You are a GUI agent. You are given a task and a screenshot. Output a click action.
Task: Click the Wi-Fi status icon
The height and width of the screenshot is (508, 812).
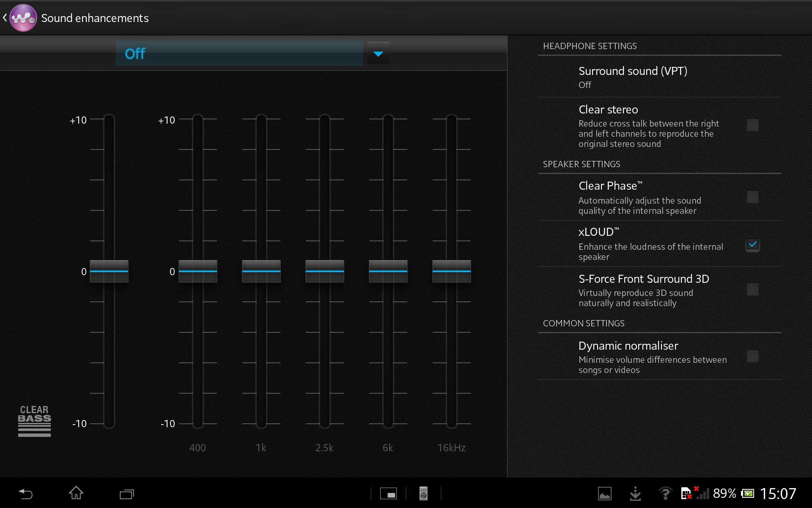coord(665,494)
